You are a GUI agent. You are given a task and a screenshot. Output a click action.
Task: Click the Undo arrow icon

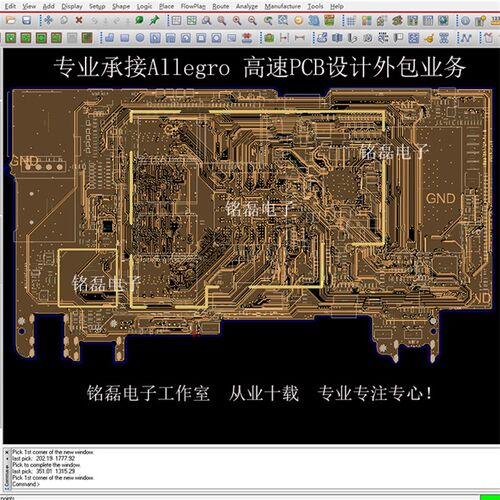[94, 21]
